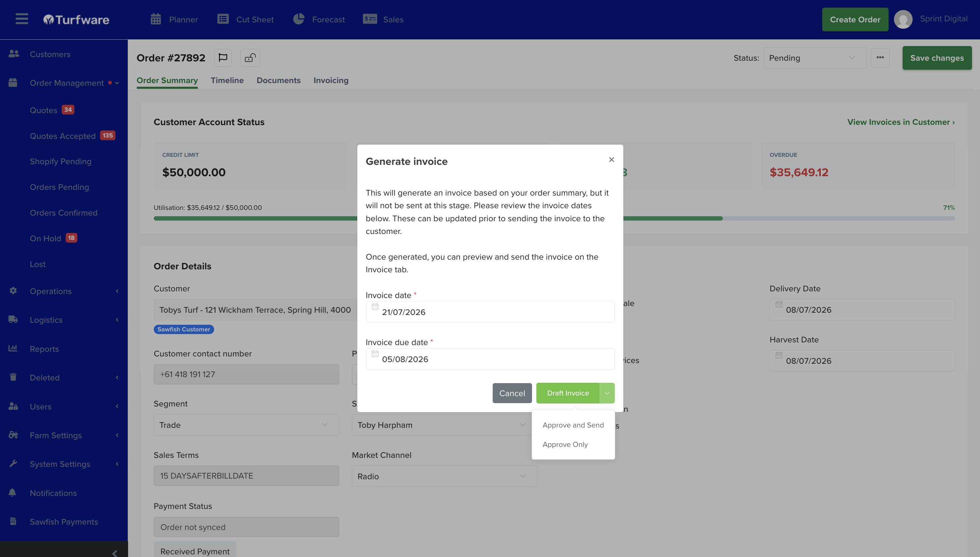Switch to the Documents tab
Image resolution: width=980 pixels, height=557 pixels.
279,80
